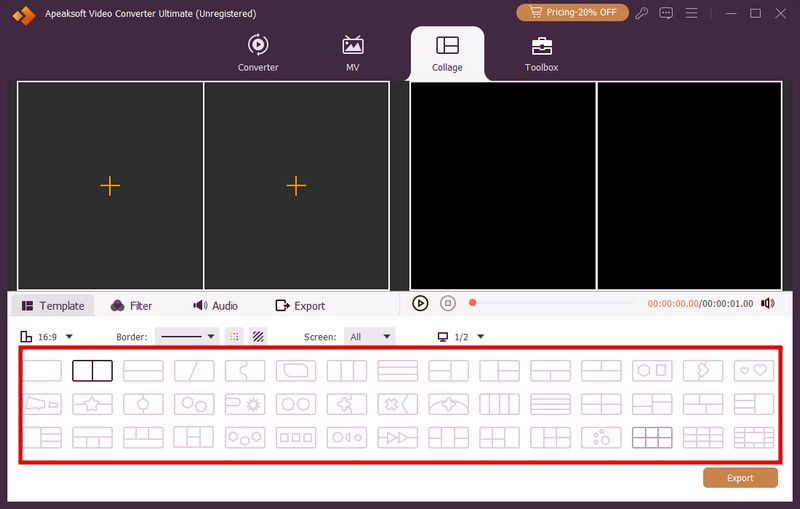
Task: Open the Border line style dropdown
Action: click(x=187, y=337)
